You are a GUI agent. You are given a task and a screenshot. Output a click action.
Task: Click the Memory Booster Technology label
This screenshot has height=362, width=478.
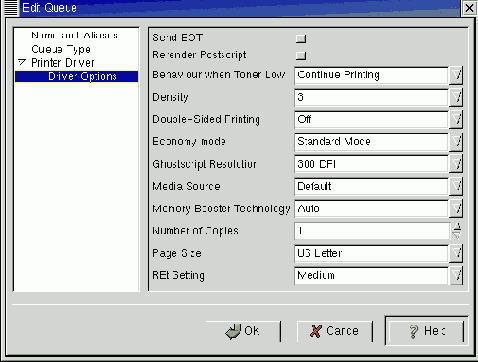click(x=221, y=209)
